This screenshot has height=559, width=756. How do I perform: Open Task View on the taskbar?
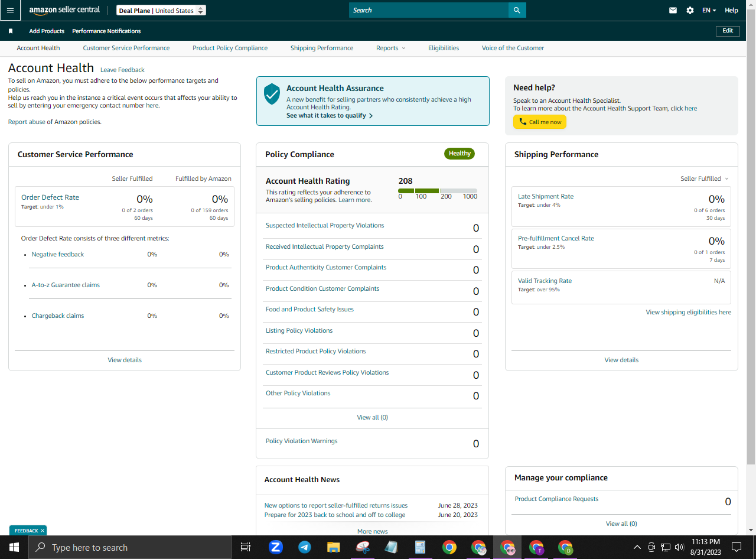click(x=246, y=547)
